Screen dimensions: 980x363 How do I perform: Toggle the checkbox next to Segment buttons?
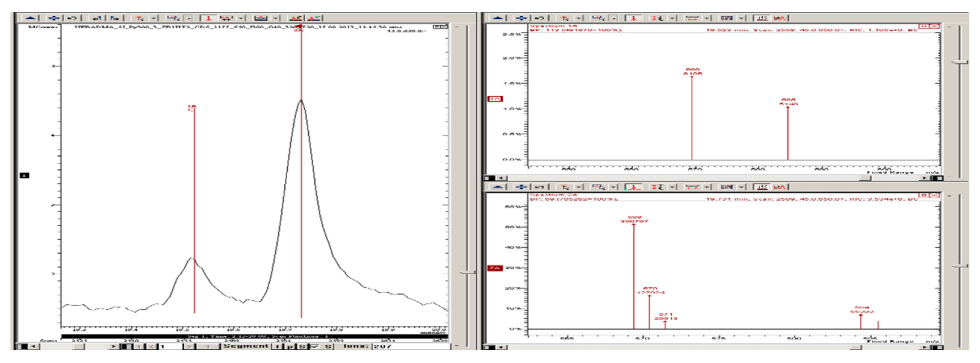coord(315,347)
